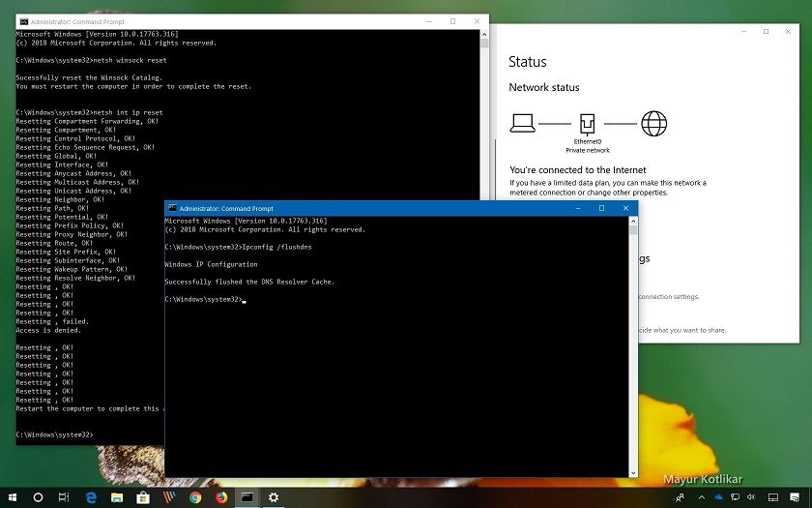Open volume control from the system tray
812x508 pixels.
pyautogui.click(x=749, y=497)
